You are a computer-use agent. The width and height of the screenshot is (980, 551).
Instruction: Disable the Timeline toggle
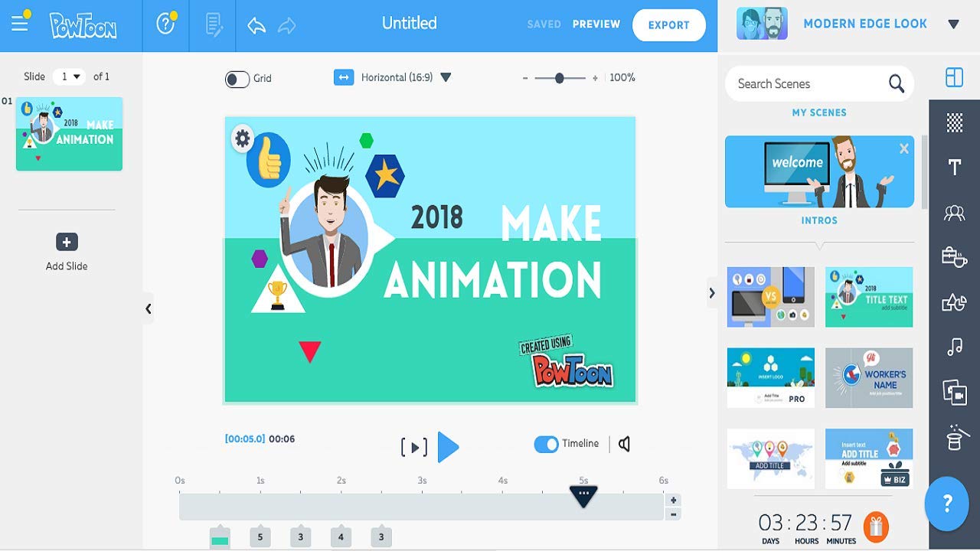pyautogui.click(x=546, y=443)
